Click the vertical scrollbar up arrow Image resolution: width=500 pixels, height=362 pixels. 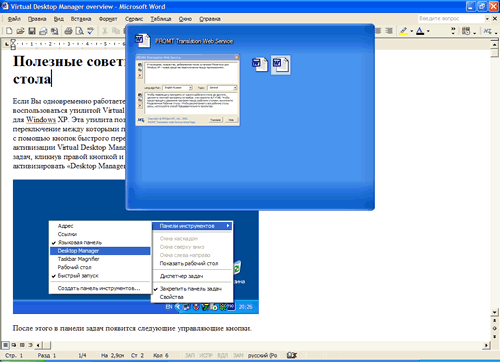[495, 44]
